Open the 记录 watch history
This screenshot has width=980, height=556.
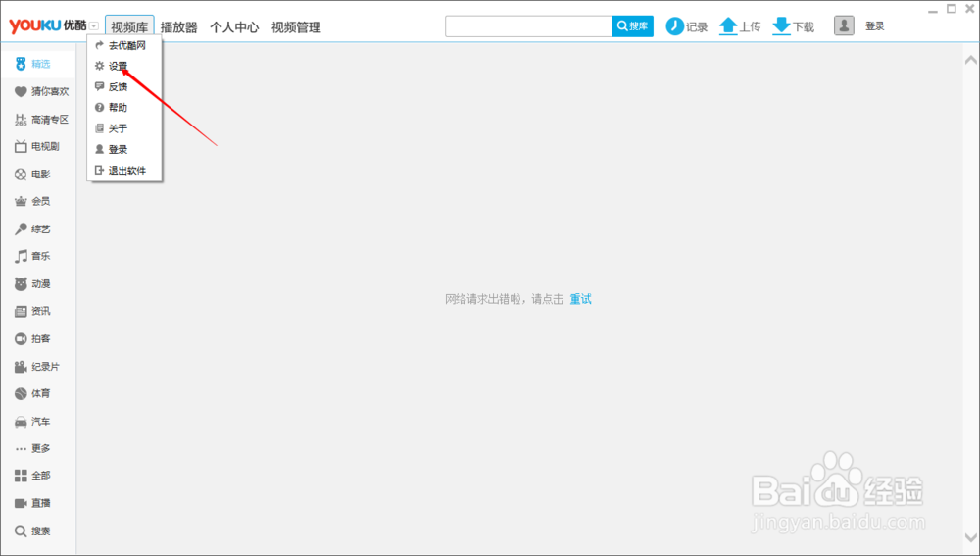(x=686, y=26)
